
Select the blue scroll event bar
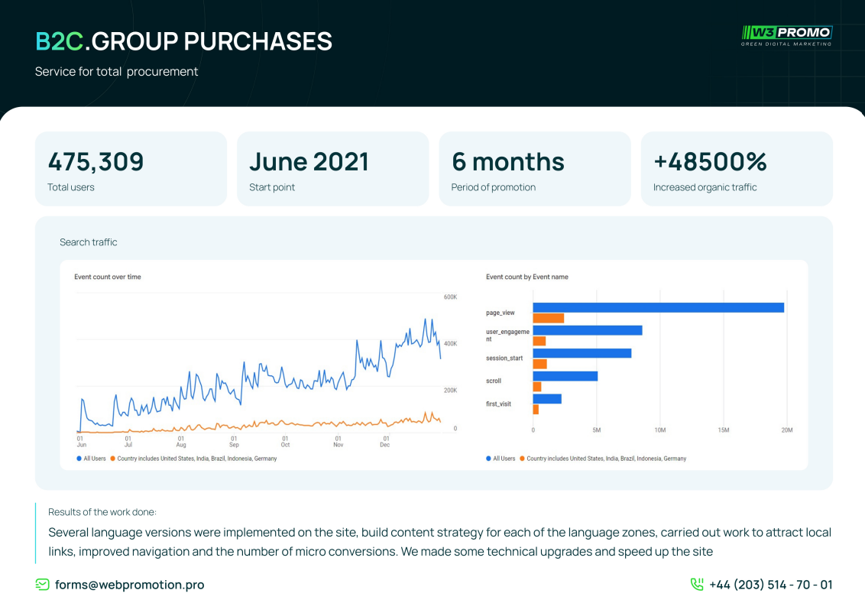tap(565, 376)
